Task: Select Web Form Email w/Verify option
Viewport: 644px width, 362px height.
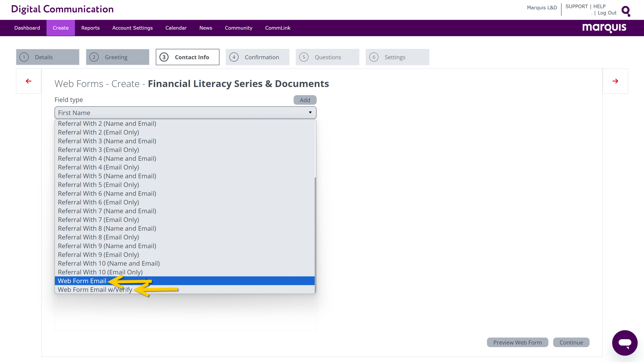Action: point(184,289)
